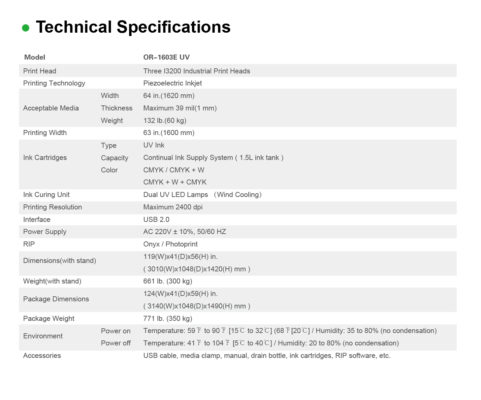Select the Power Supply row label
481x400 pixels.
45,232
